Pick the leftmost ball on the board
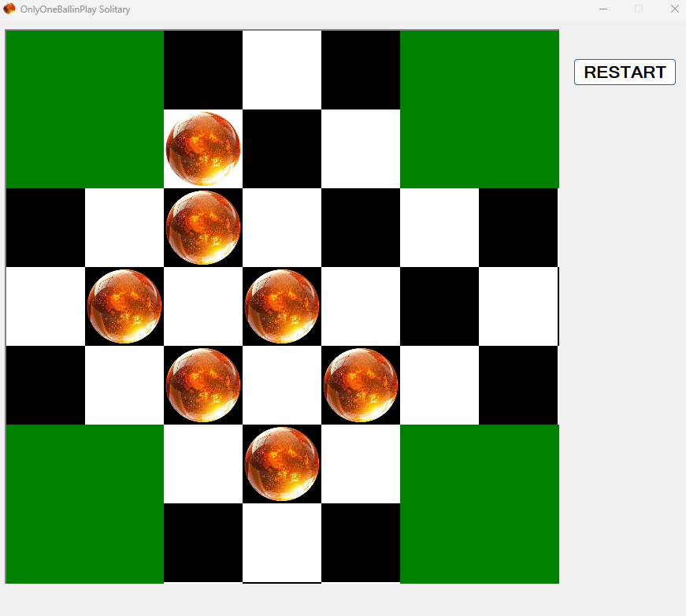The width and height of the screenshot is (686, 616). 124,306
